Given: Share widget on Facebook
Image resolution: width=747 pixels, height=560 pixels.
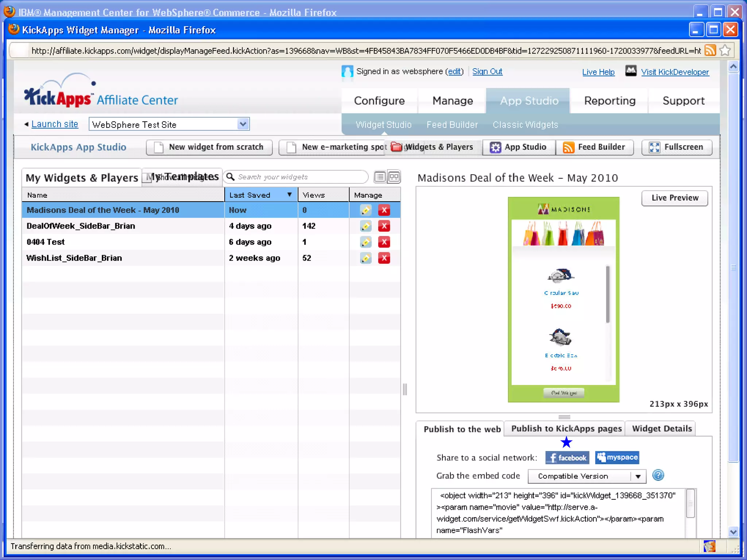Looking at the screenshot, I should pos(567,458).
